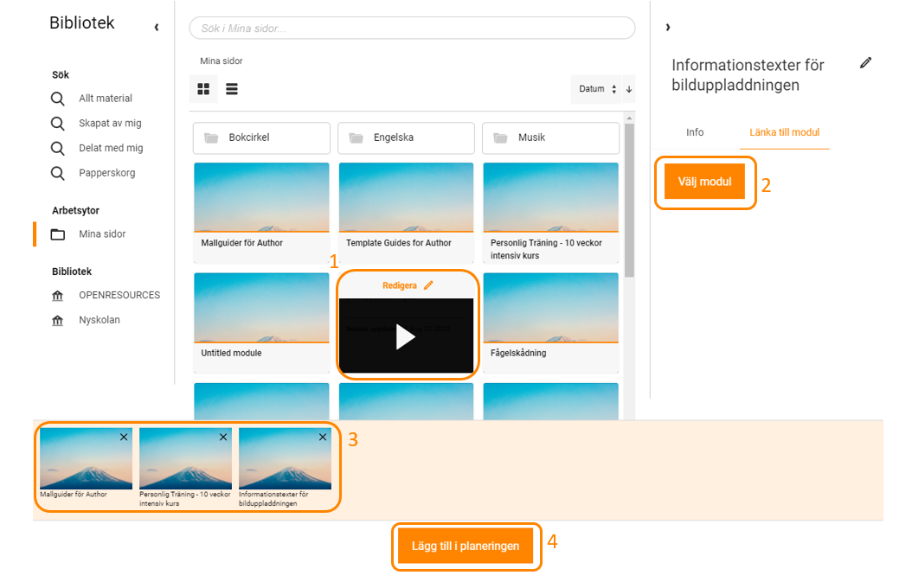Open Delat med mig filter

(111, 148)
